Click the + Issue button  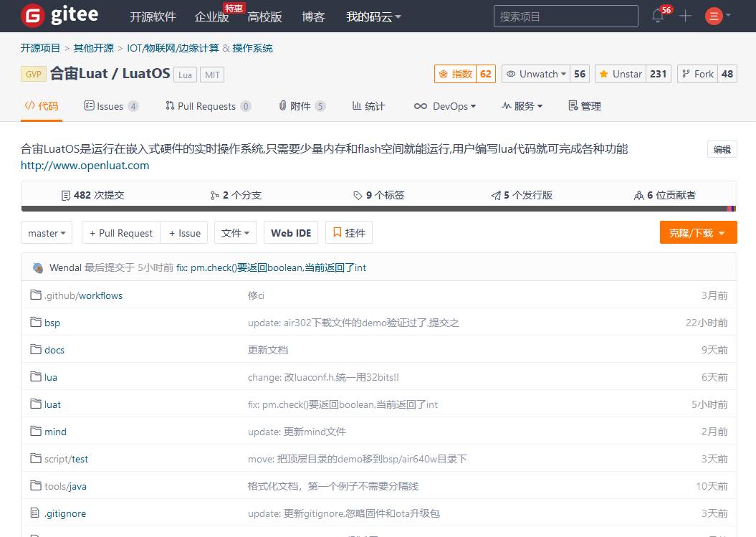click(x=184, y=233)
